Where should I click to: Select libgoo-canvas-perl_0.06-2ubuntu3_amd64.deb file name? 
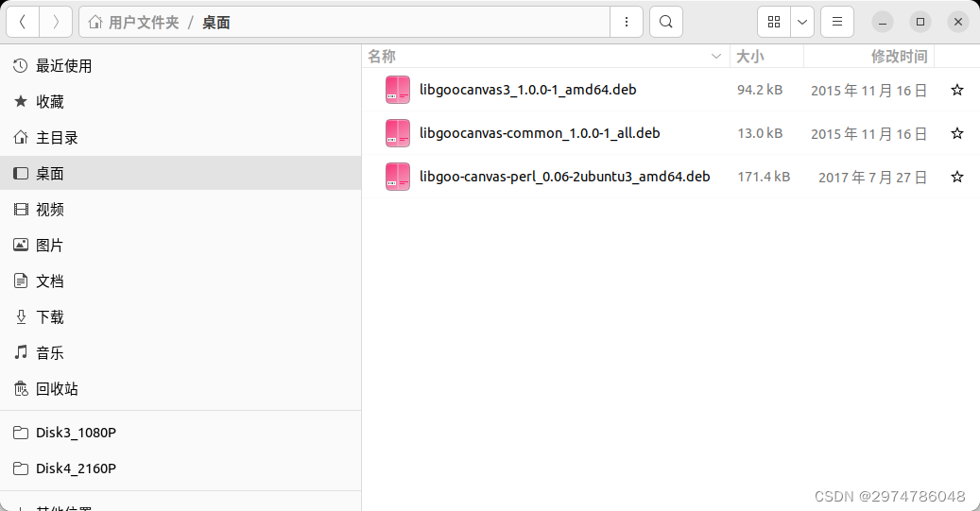(564, 177)
